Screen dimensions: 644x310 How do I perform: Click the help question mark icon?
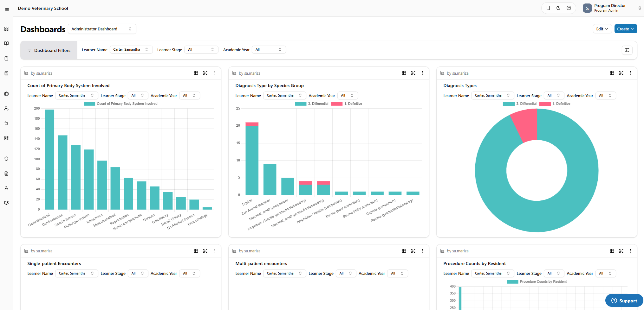click(x=569, y=8)
